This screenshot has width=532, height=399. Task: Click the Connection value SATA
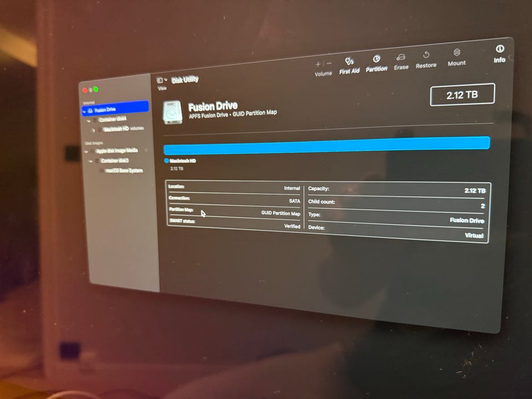(294, 201)
